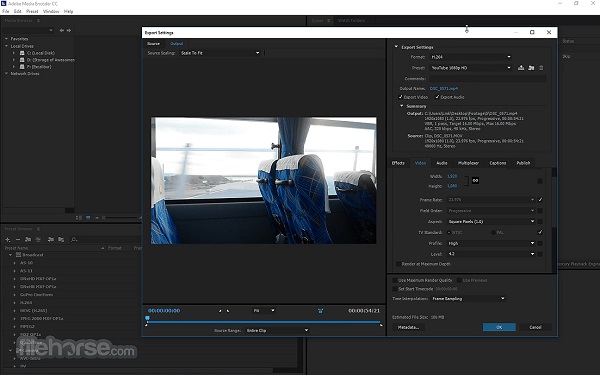
Task: Open the Publish tab
Action: 523,163
